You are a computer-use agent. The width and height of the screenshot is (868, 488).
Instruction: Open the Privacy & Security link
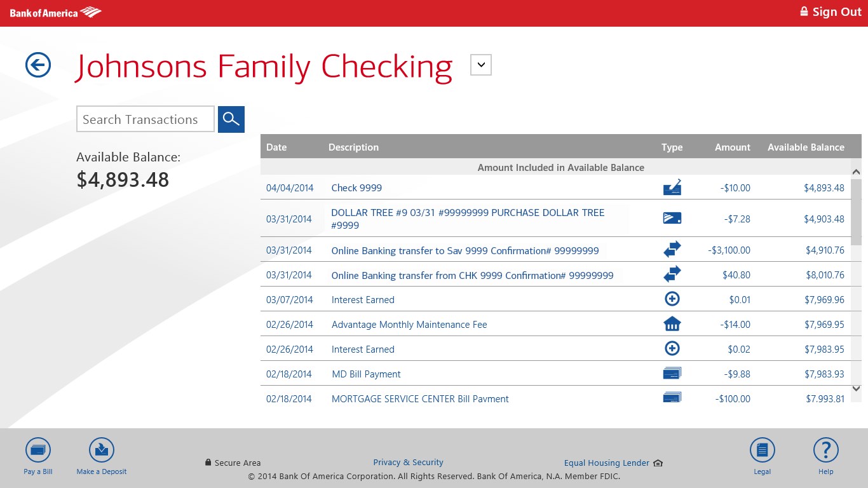tap(408, 462)
